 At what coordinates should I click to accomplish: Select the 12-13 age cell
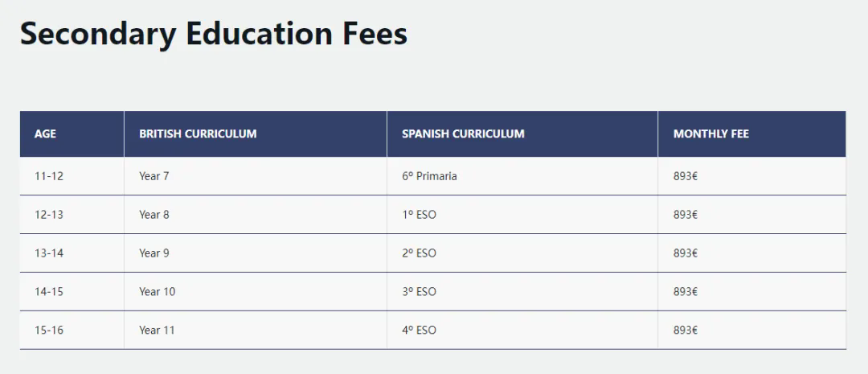pos(72,215)
